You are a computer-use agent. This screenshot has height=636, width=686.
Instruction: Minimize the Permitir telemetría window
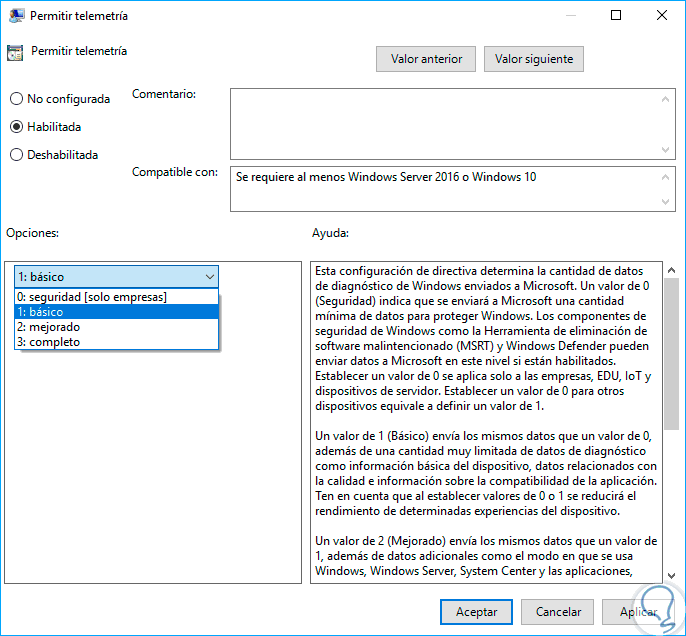570,16
